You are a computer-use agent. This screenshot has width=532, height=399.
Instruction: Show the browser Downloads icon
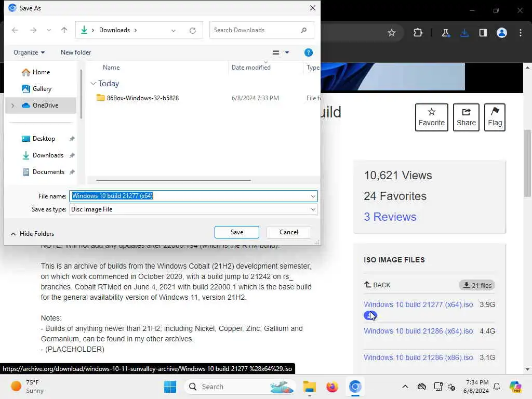[464, 33]
